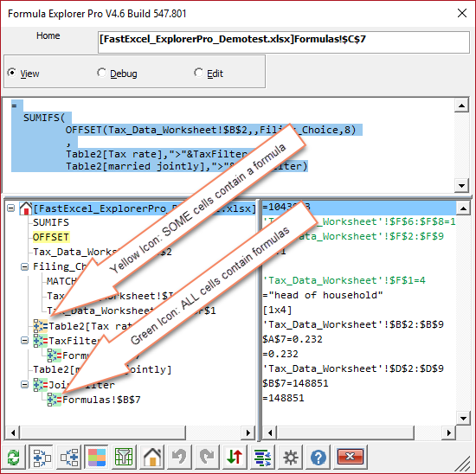Image resolution: width=476 pixels, height=474 pixels.
Task: Open settings with the gear icon
Action: [291, 457]
